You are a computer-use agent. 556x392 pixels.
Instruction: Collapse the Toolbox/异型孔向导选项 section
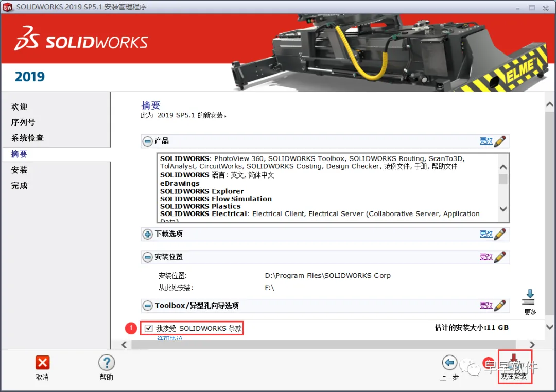pos(148,306)
